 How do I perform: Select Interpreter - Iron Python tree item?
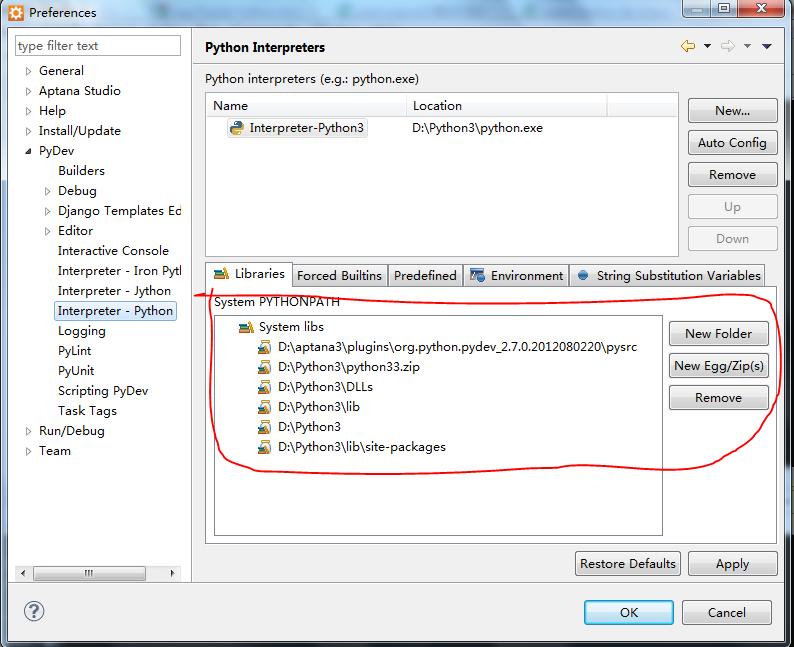tap(119, 271)
